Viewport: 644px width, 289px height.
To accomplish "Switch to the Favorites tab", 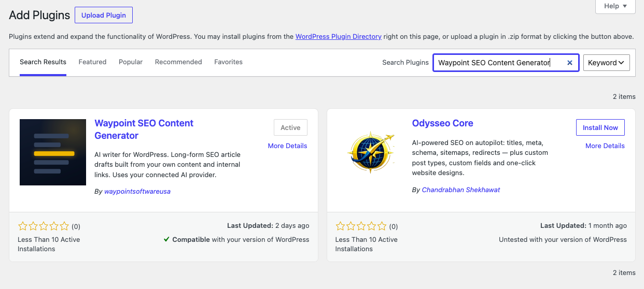I will point(228,62).
